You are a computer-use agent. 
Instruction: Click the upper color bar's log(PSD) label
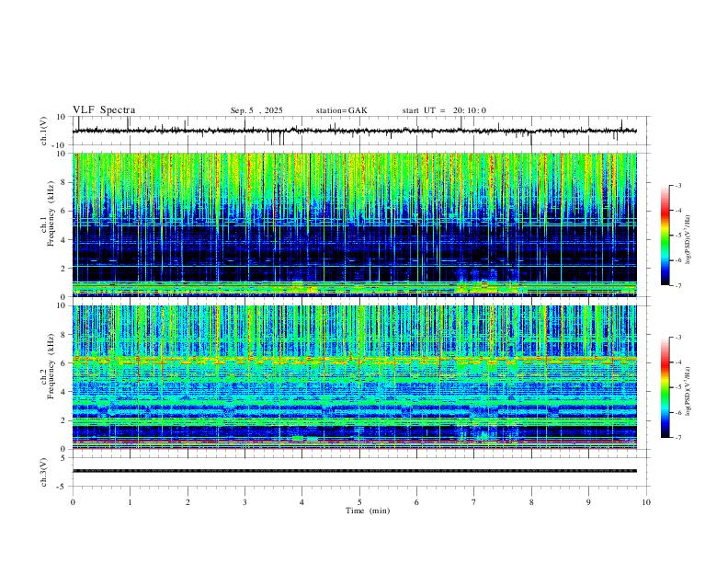(688, 240)
